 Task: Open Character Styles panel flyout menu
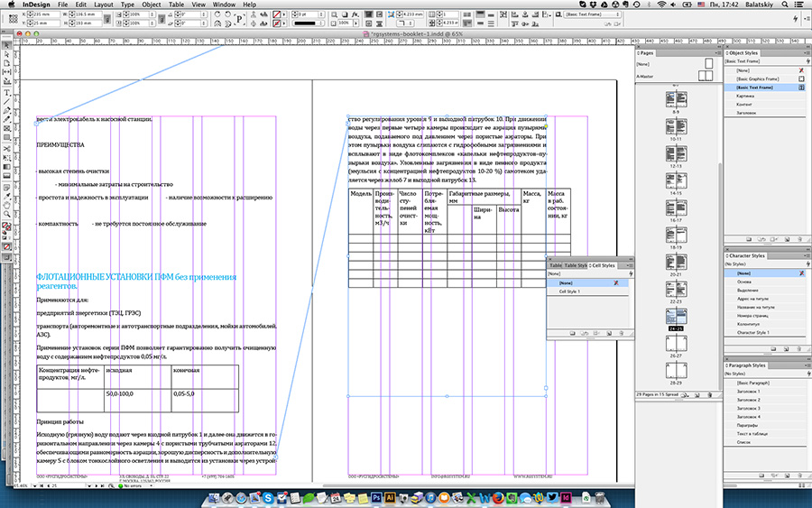pyautogui.click(x=807, y=256)
